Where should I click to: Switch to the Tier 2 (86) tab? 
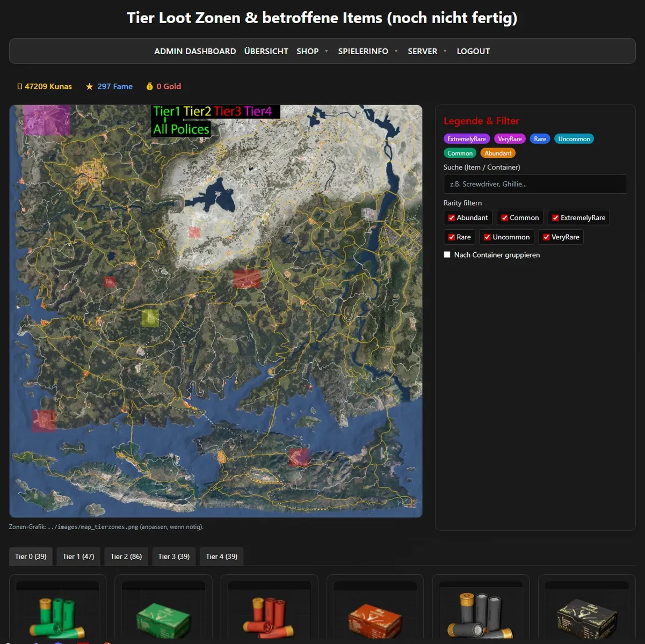[x=126, y=557]
